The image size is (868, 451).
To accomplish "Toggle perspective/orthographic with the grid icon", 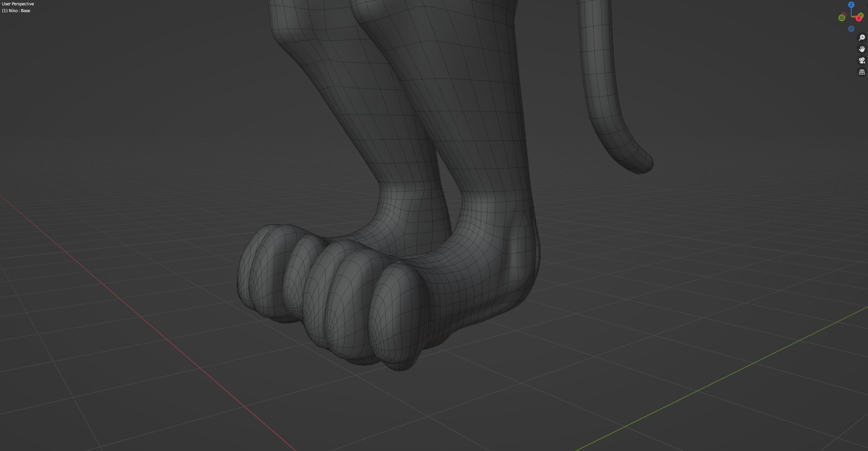I will coord(862,72).
